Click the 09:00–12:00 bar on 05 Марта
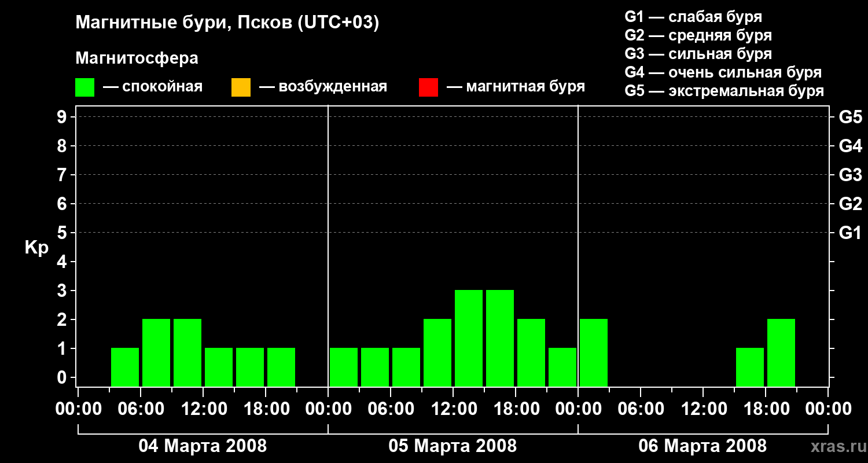The width and height of the screenshot is (868, 463). click(437, 352)
